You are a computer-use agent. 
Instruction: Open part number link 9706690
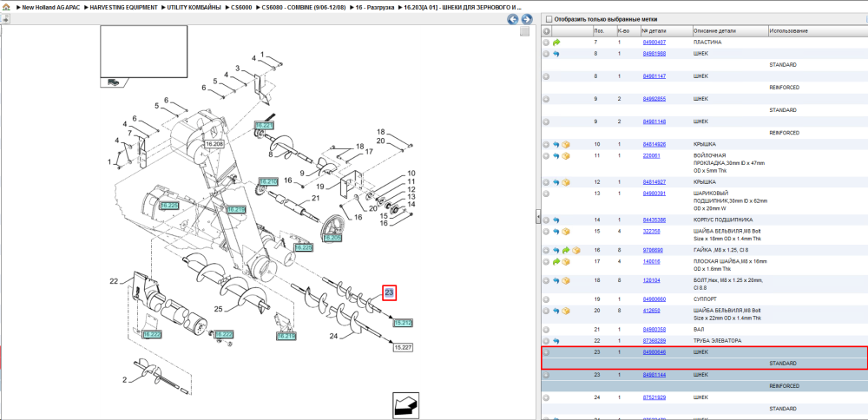[653, 250]
